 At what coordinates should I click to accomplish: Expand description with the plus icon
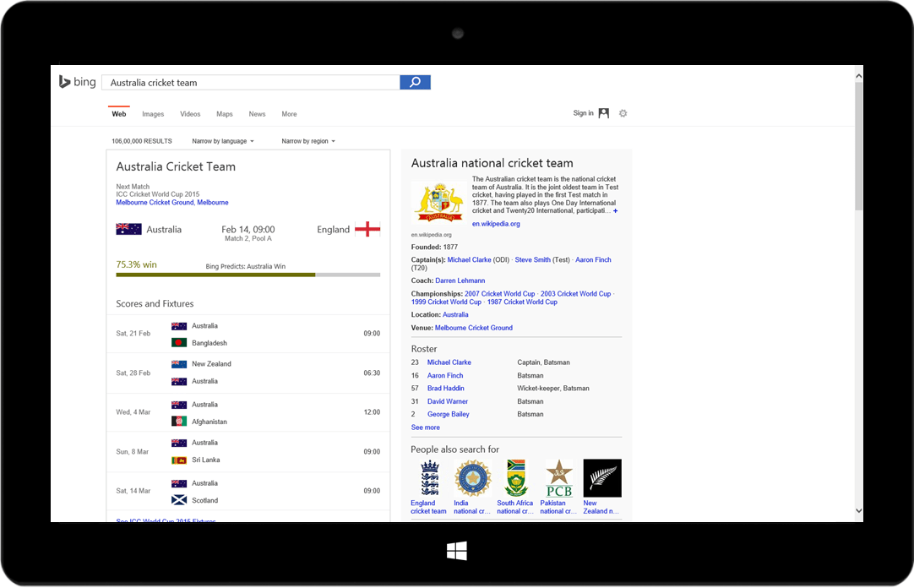616,211
